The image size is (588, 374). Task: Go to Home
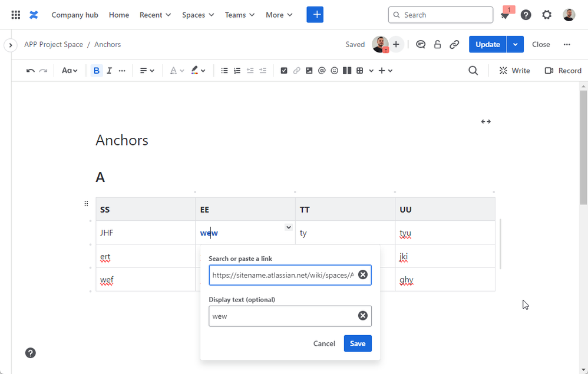coord(119,15)
